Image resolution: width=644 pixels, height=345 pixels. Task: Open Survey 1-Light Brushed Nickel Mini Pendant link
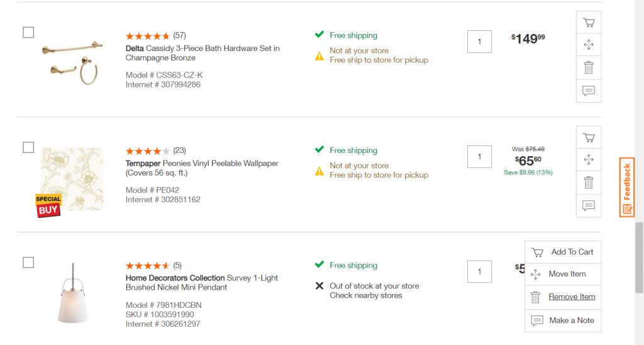(202, 283)
